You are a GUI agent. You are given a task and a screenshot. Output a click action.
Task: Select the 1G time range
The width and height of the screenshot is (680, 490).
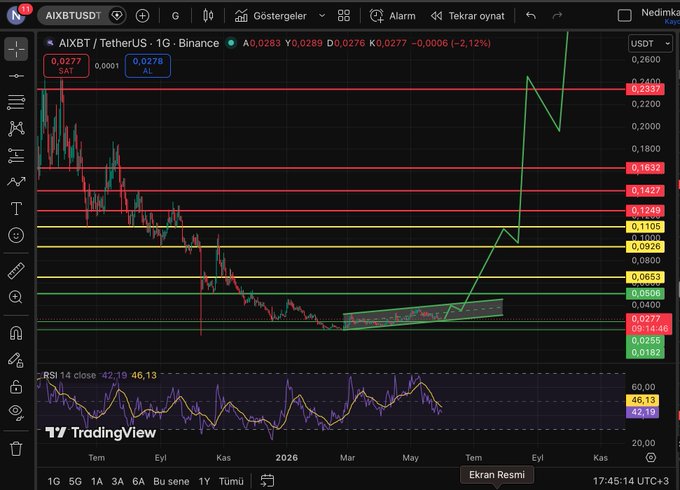pos(54,481)
